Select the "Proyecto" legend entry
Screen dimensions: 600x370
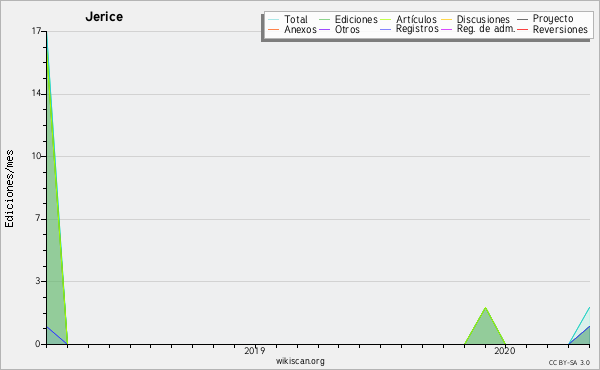click(553, 19)
